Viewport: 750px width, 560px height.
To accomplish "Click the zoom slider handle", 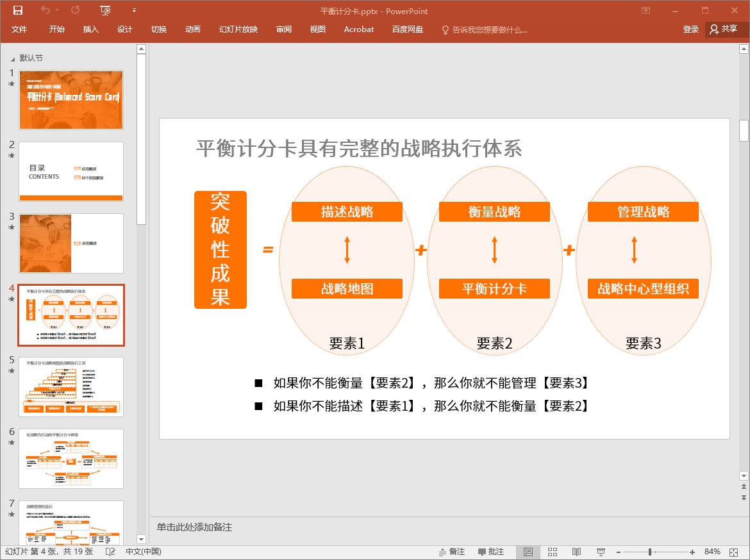I will click(650, 552).
